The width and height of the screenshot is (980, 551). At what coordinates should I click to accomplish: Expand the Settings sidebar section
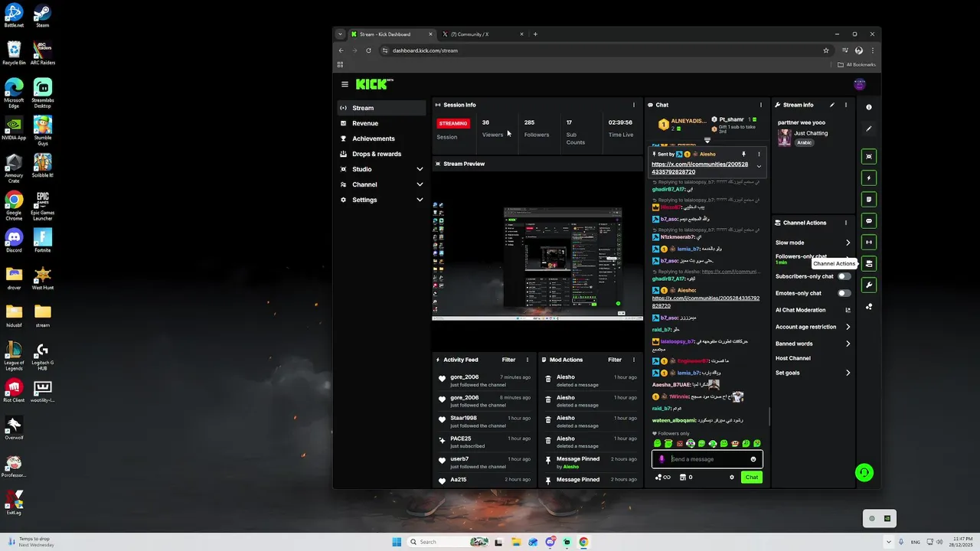(x=420, y=200)
